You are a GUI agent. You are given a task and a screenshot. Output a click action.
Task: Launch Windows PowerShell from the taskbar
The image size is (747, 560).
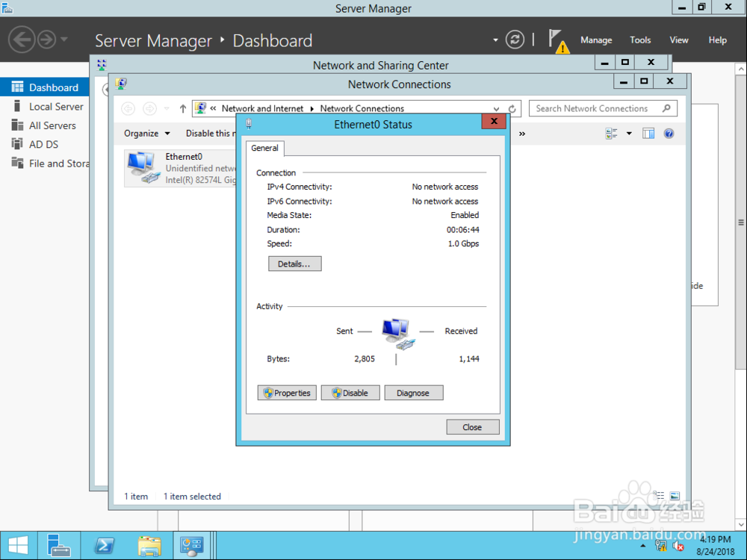tap(105, 546)
